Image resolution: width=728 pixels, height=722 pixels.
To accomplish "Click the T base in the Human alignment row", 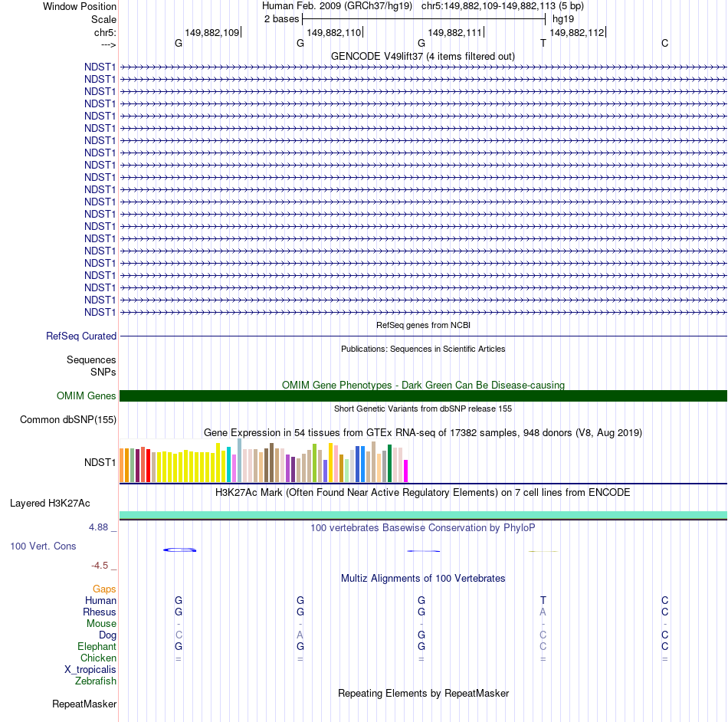I will (543, 600).
